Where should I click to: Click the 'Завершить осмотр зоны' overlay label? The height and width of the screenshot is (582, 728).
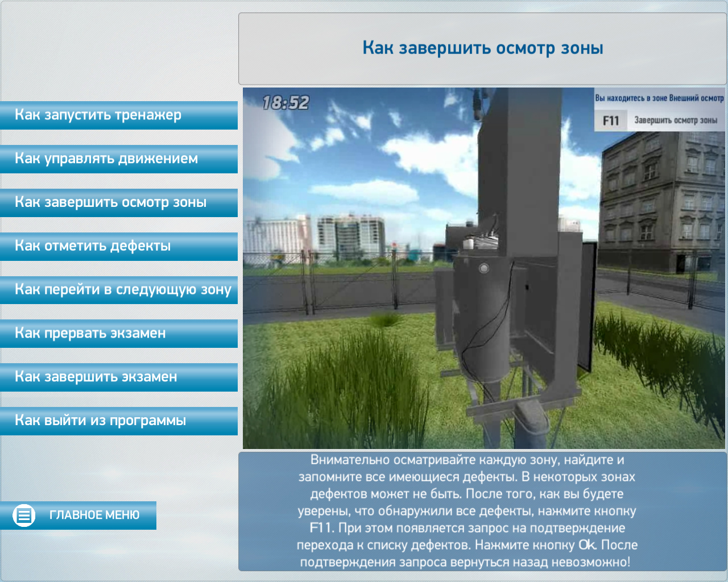coord(675,120)
